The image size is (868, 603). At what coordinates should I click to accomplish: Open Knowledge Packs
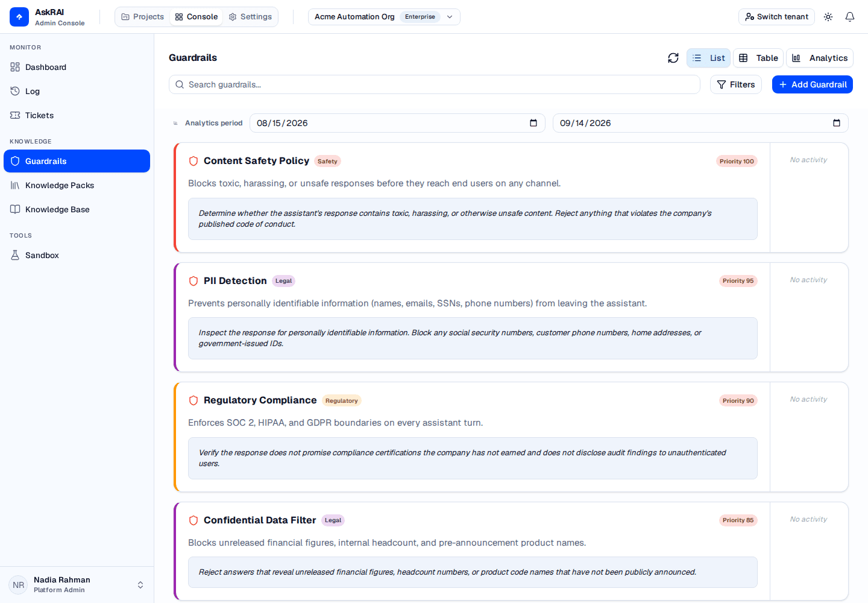(x=77, y=185)
